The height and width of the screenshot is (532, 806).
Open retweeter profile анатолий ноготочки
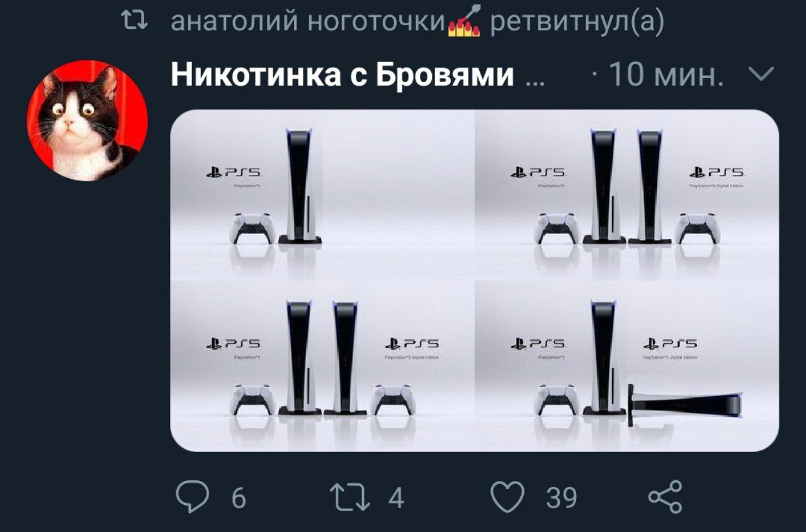[x=309, y=22]
